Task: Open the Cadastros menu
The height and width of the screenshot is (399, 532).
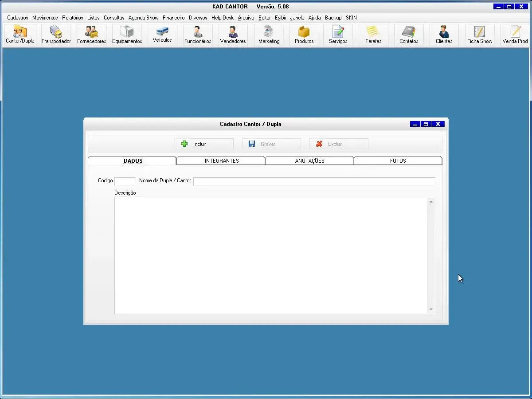Action: (x=18, y=18)
